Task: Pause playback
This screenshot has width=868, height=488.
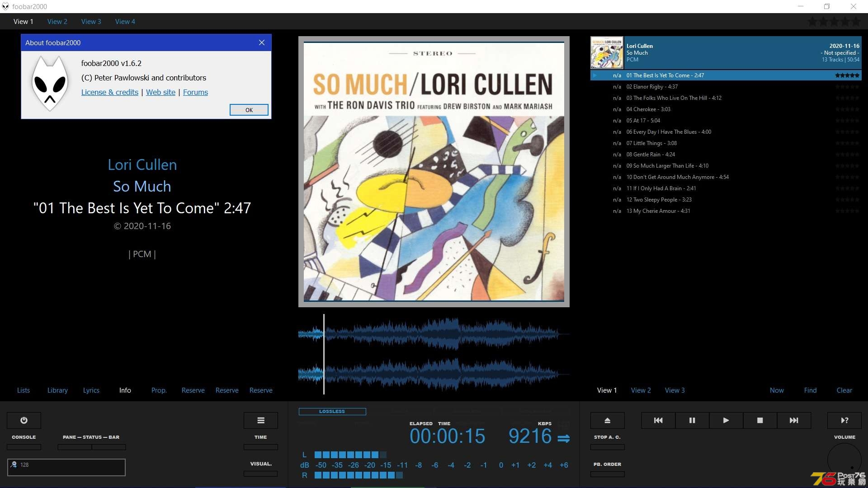Action: [x=692, y=420]
